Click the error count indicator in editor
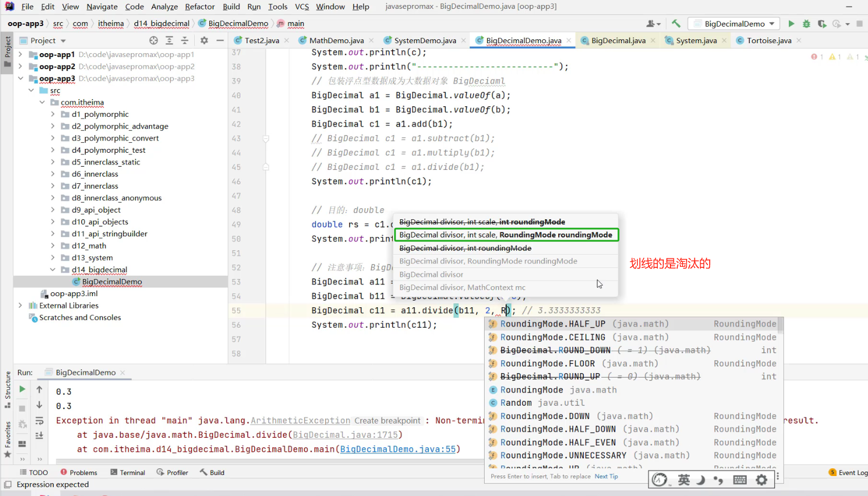This screenshot has width=868, height=496. pos(817,57)
